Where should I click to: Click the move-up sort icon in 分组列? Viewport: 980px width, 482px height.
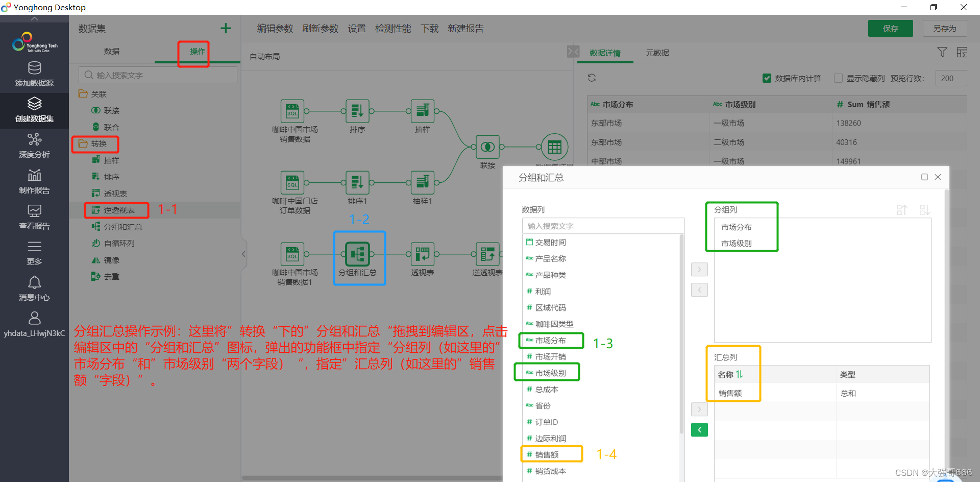point(901,210)
